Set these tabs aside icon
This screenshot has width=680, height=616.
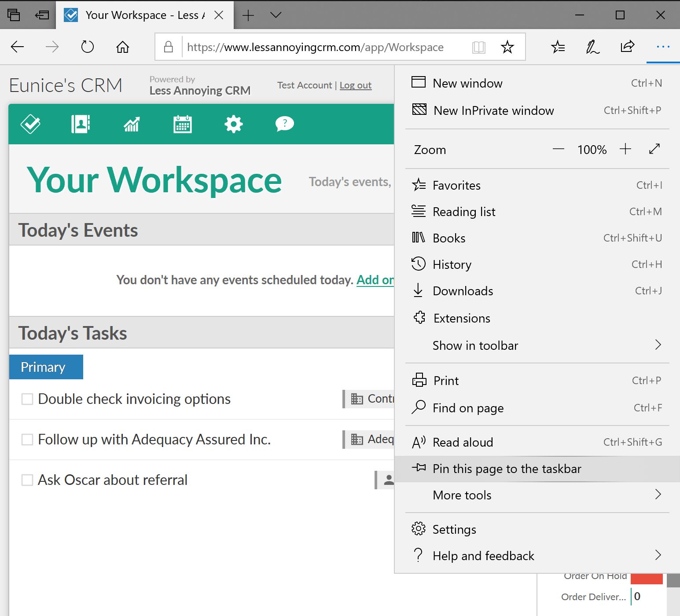42,15
